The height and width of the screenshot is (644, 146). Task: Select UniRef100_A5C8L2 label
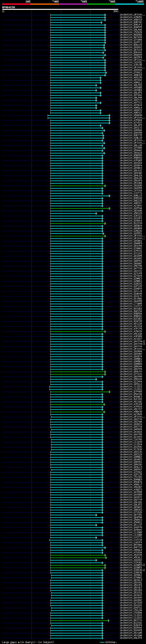131,557
